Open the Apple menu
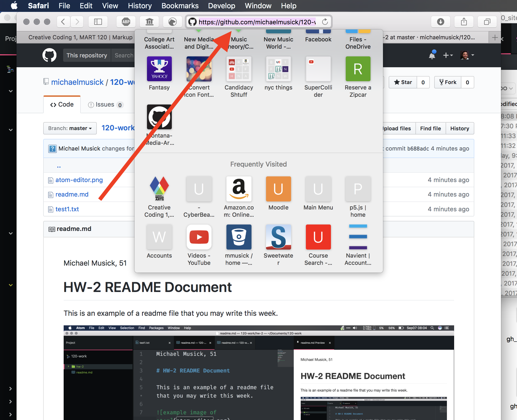Viewport: 517px width, 420px height. 14,6
